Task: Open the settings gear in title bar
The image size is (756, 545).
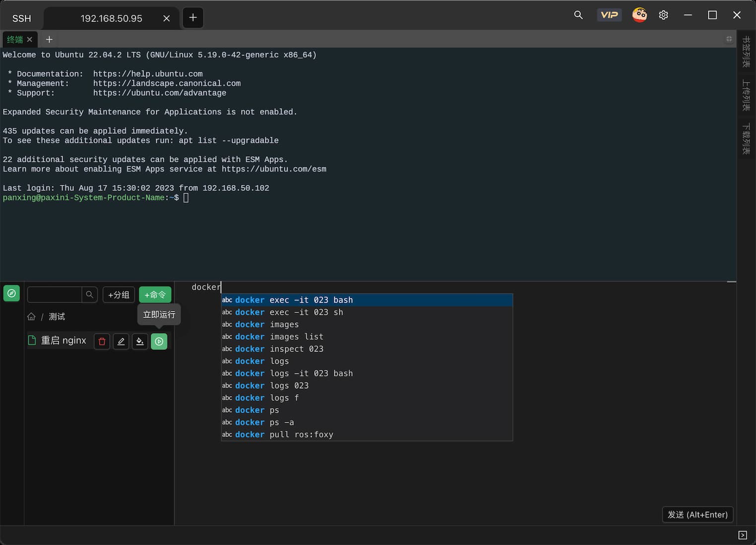Action: pyautogui.click(x=663, y=15)
